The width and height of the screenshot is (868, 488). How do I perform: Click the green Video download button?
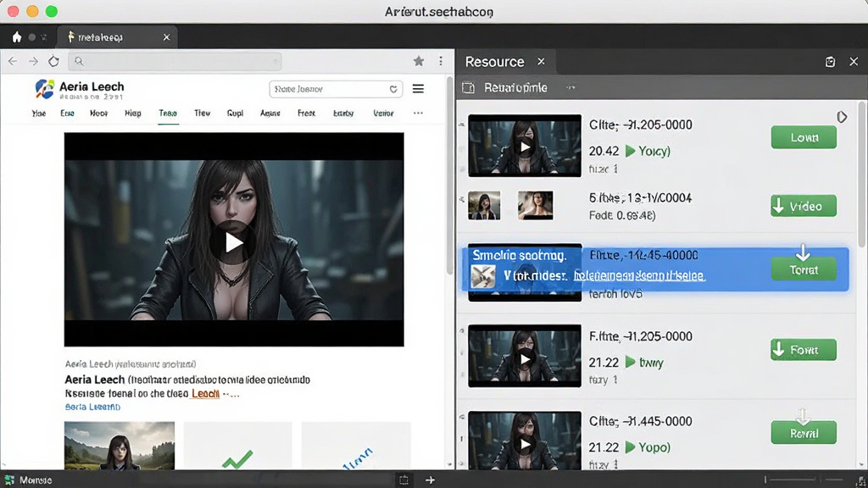tap(804, 207)
